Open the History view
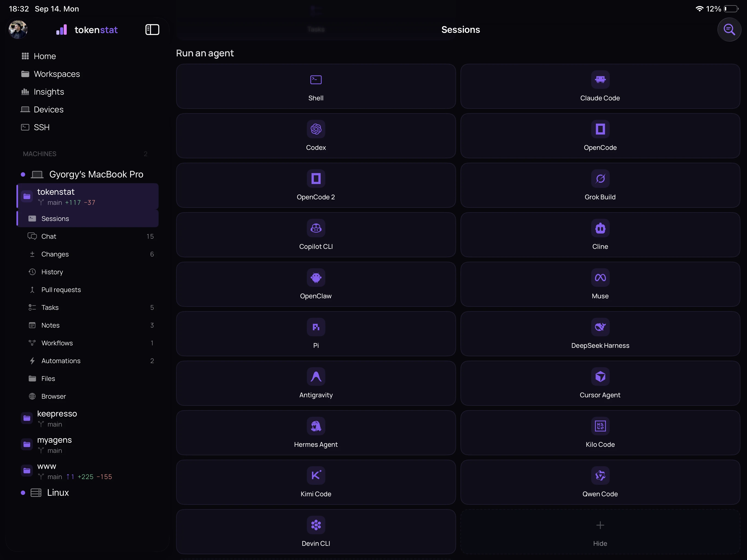 click(x=87, y=272)
